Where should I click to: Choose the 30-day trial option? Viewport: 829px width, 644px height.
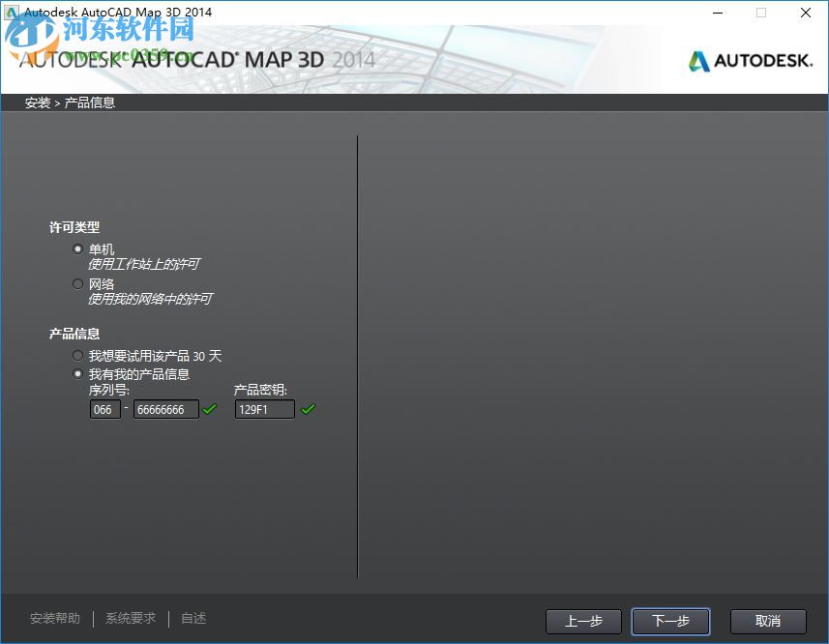pos(77,355)
